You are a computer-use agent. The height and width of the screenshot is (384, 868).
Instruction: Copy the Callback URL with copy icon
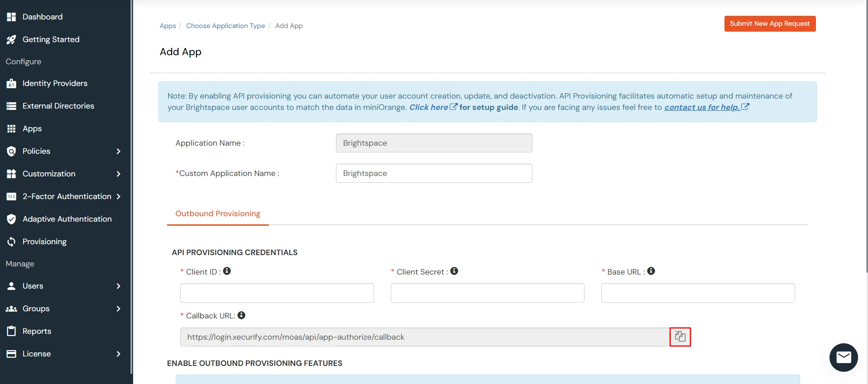(680, 337)
